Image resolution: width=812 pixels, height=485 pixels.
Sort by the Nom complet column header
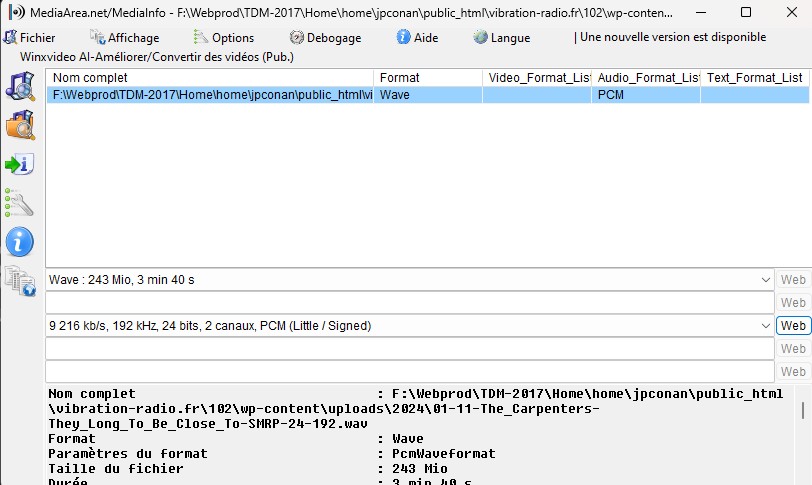210,78
